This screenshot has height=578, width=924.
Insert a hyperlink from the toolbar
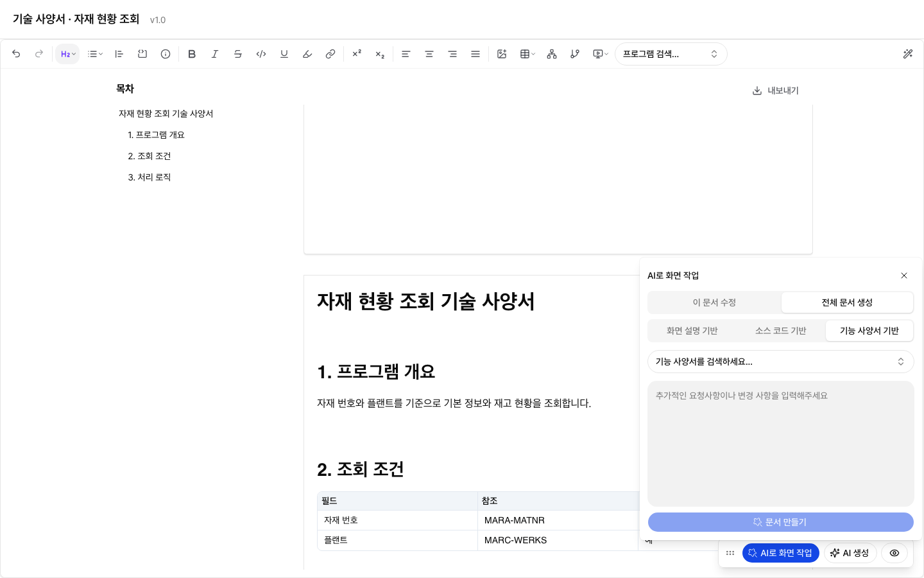[330, 54]
